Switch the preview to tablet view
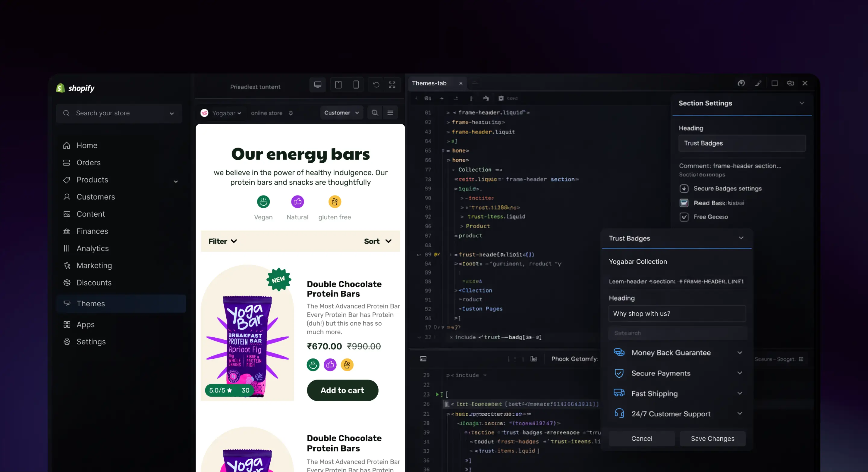This screenshot has width=868, height=472. click(338, 85)
